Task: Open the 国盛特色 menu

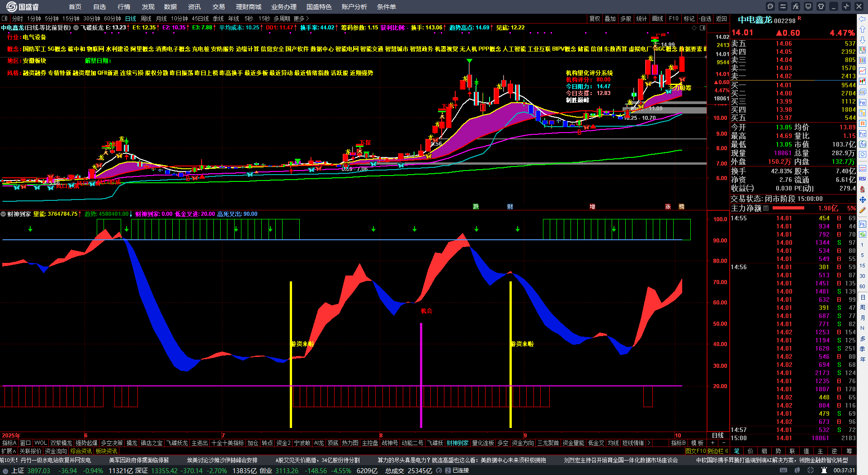Action: click(319, 7)
